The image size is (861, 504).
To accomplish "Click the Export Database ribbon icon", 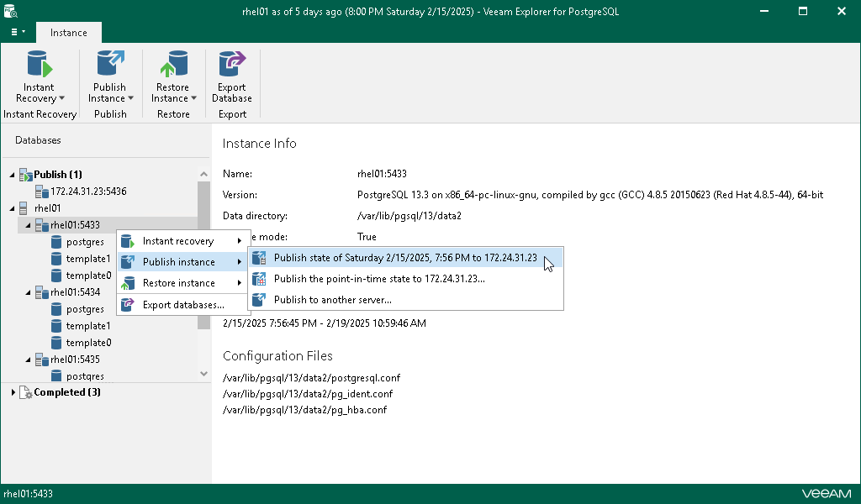I will 231,66.
